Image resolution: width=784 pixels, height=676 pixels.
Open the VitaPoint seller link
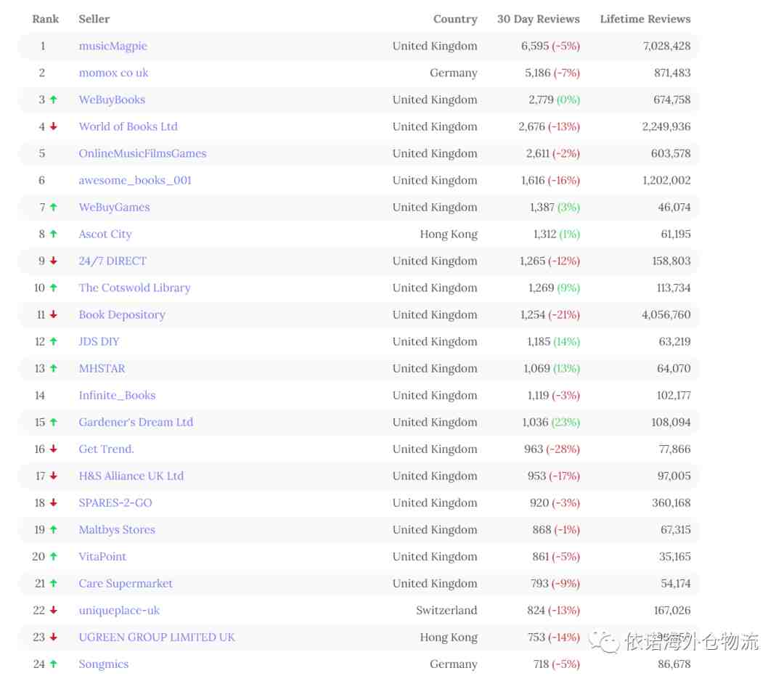tap(102, 556)
